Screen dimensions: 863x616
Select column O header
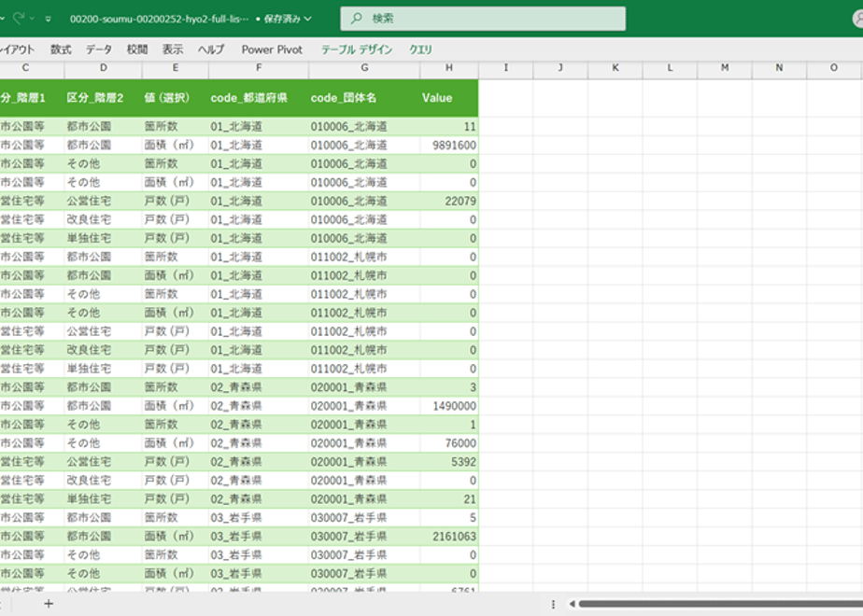[x=834, y=67]
